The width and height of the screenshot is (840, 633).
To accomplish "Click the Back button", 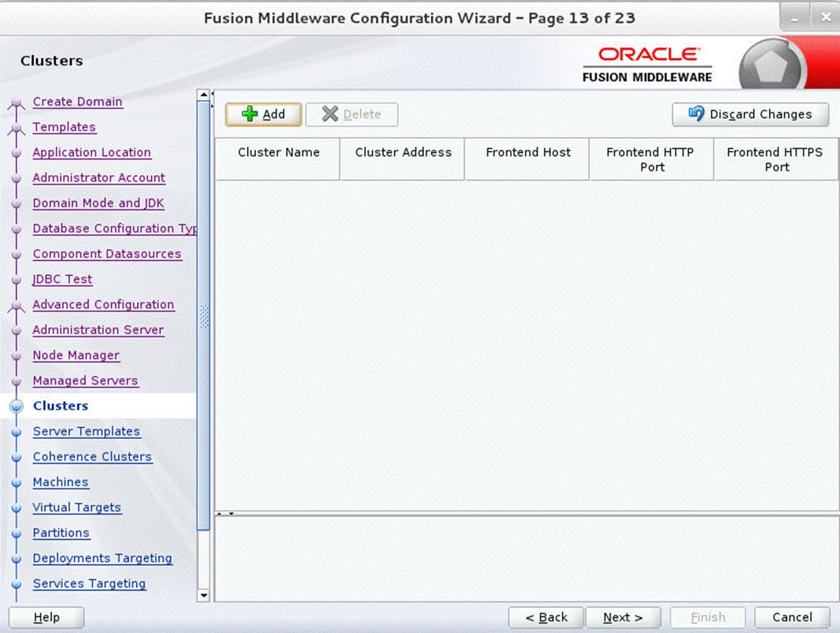I will tap(546, 617).
